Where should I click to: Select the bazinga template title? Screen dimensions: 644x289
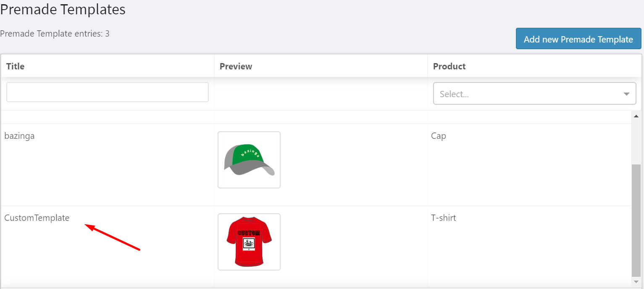[x=19, y=136]
